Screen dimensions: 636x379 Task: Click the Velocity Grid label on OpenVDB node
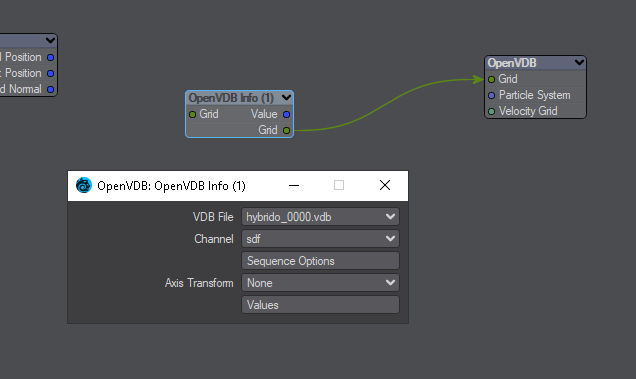click(x=528, y=111)
